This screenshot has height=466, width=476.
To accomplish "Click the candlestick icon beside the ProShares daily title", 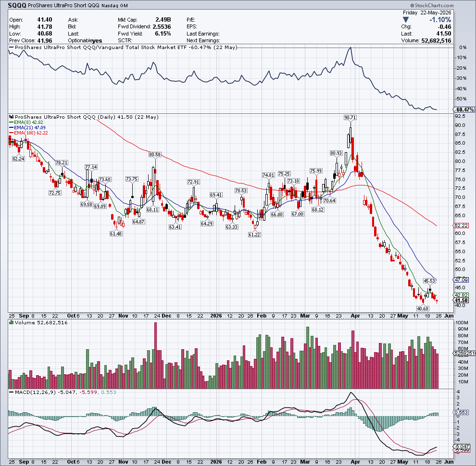I will [x=12, y=117].
